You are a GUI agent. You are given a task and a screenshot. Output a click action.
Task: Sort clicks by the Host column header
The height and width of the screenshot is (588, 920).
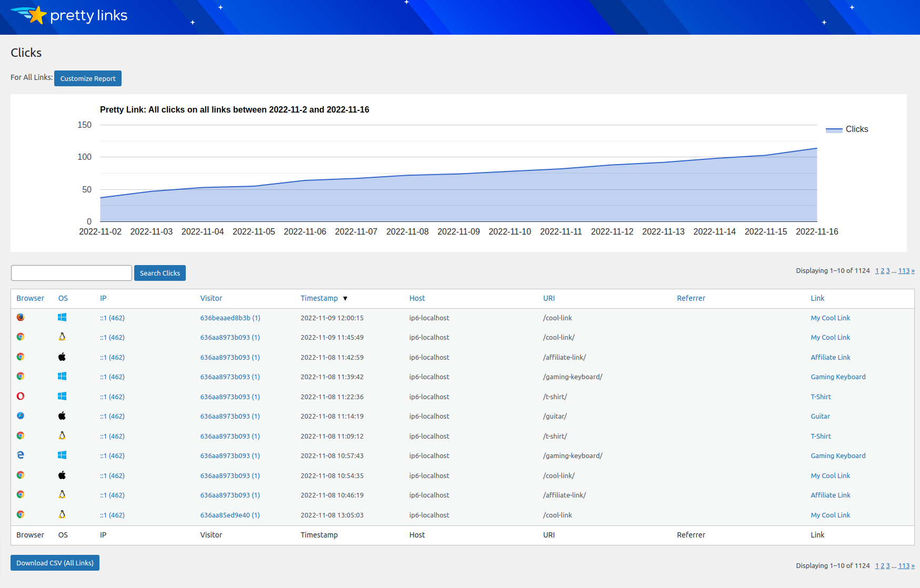point(417,298)
